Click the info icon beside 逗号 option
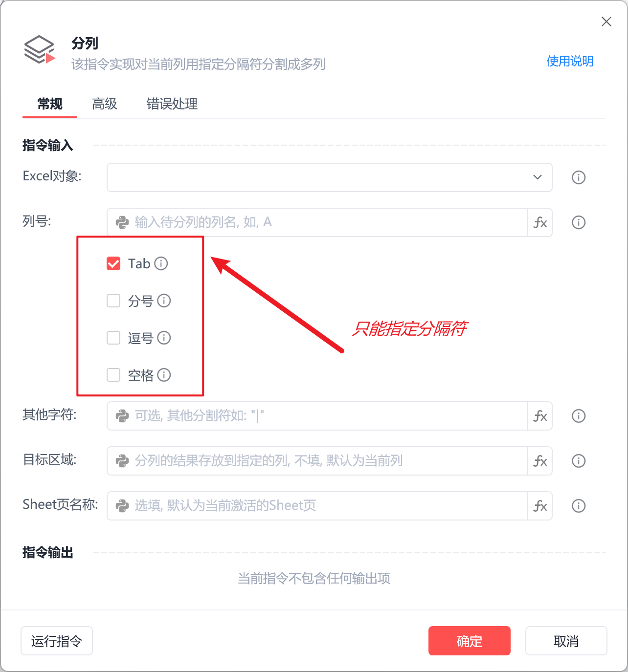This screenshot has width=628, height=672. [164, 338]
